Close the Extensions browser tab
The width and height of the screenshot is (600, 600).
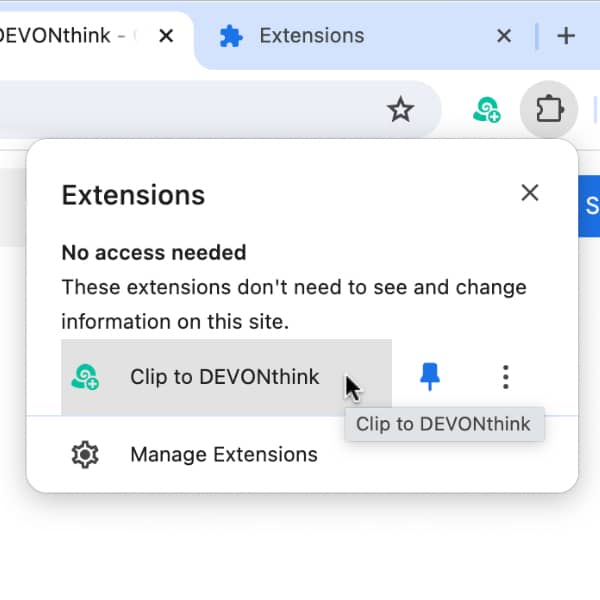coord(504,36)
